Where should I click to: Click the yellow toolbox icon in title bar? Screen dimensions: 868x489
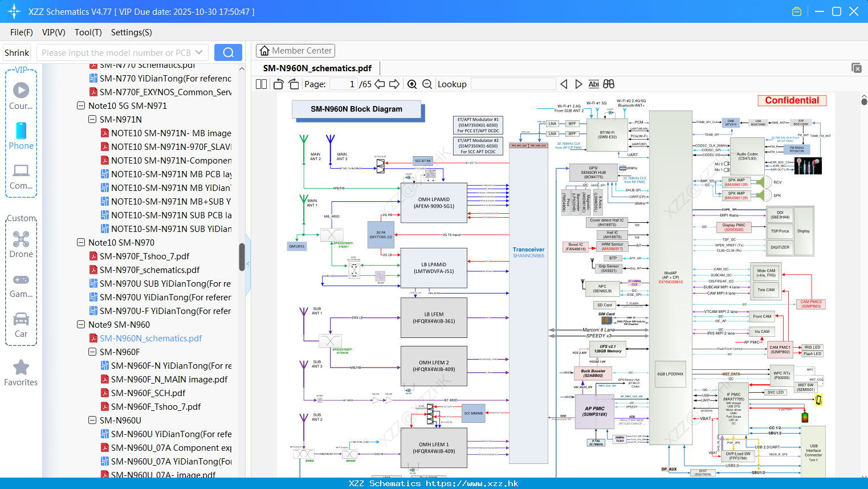click(x=797, y=11)
